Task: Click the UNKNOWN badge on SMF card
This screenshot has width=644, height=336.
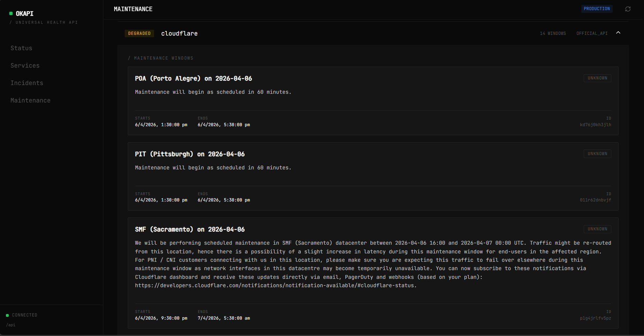Action: click(597, 229)
